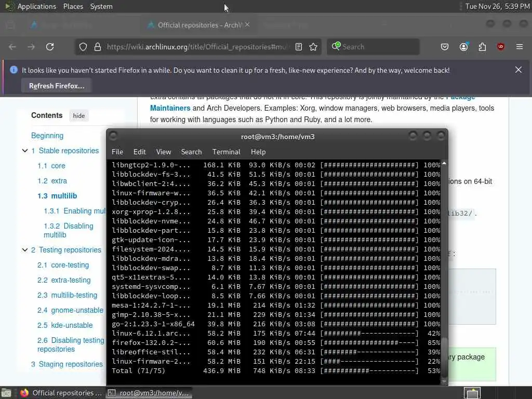Open the terminal File menu
Image resolution: width=532 pixels, height=399 pixels.
[117, 152]
